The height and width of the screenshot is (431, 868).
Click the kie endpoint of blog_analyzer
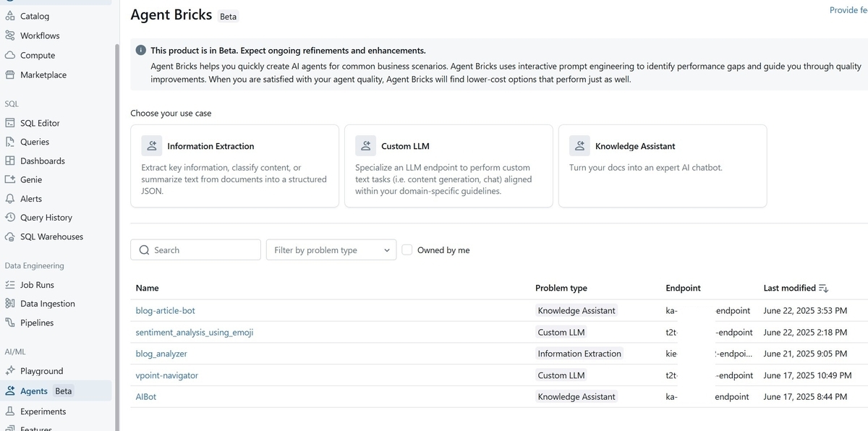pos(709,354)
